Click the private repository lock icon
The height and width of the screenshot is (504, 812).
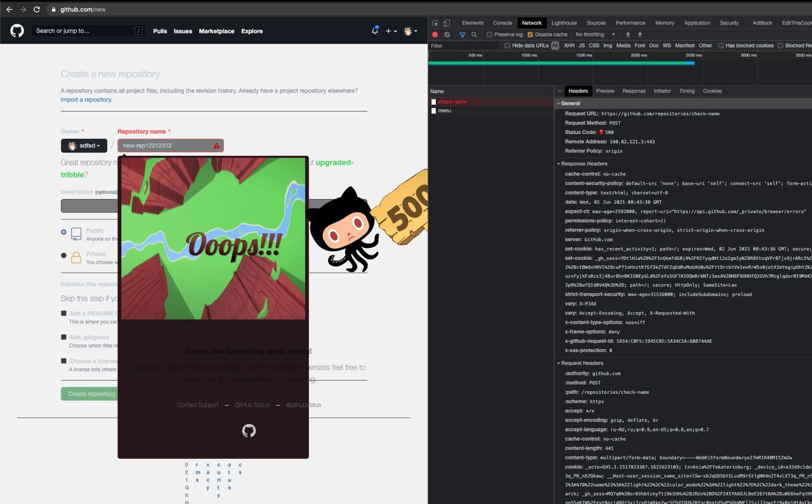coord(76,257)
